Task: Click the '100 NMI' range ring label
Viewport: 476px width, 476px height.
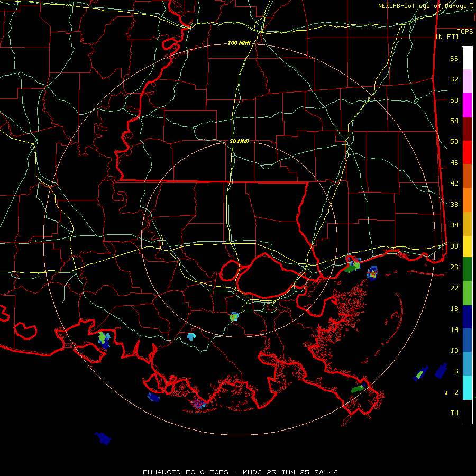Action: [x=239, y=43]
